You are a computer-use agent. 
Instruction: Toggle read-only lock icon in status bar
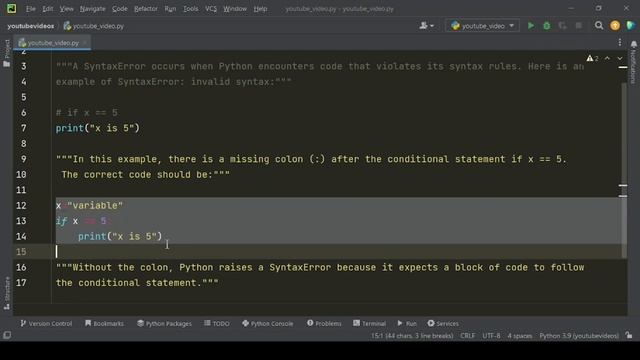pyautogui.click(x=629, y=336)
